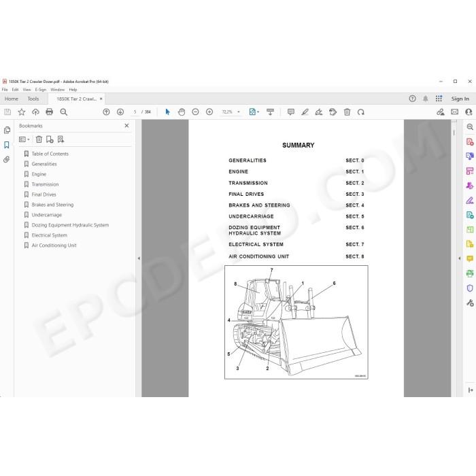Open the View menu
The height and width of the screenshot is (476, 476).
point(27,90)
